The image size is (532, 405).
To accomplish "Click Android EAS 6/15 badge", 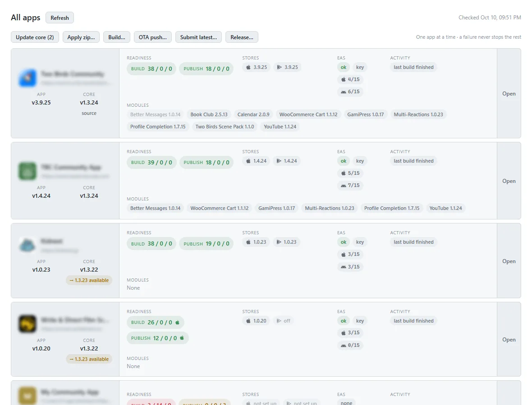I will click(x=350, y=91).
